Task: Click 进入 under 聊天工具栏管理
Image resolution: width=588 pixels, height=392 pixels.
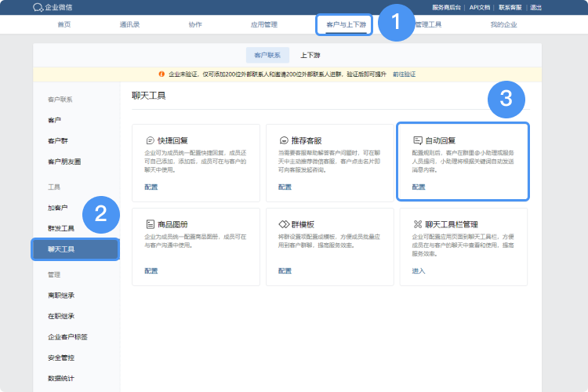Action: (419, 270)
